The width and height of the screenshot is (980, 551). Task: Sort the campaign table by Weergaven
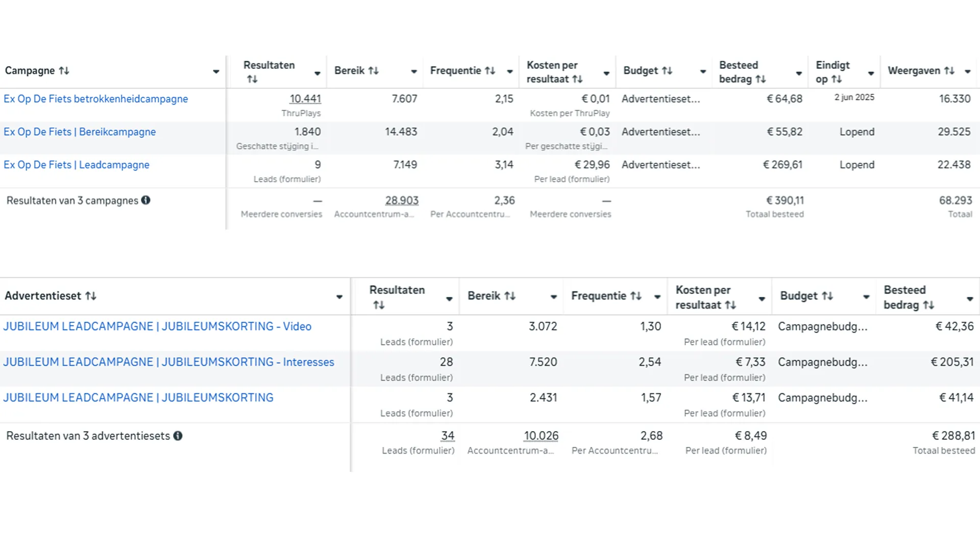[949, 71]
